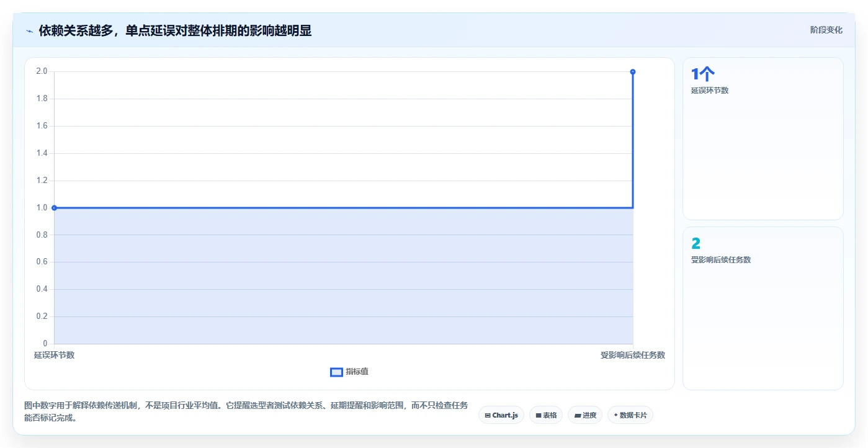
Task: Click the footnote text starting 图中数字用于解释
Action: coord(246,411)
